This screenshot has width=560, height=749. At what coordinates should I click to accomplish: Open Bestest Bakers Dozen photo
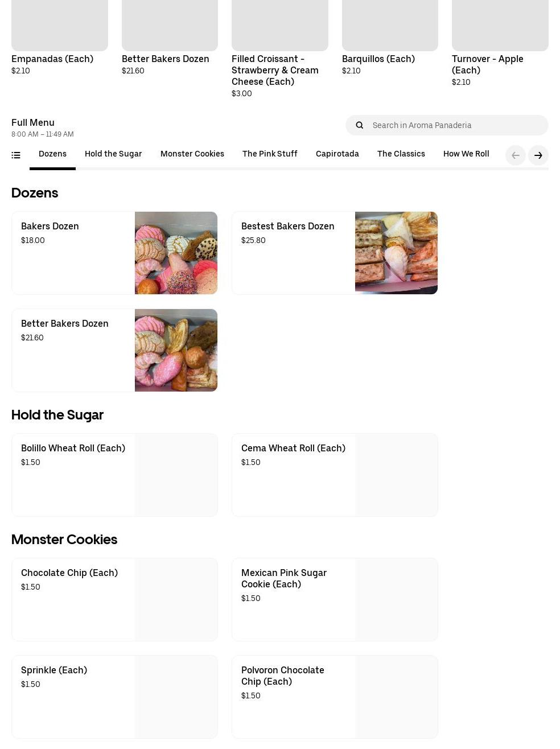tap(396, 253)
